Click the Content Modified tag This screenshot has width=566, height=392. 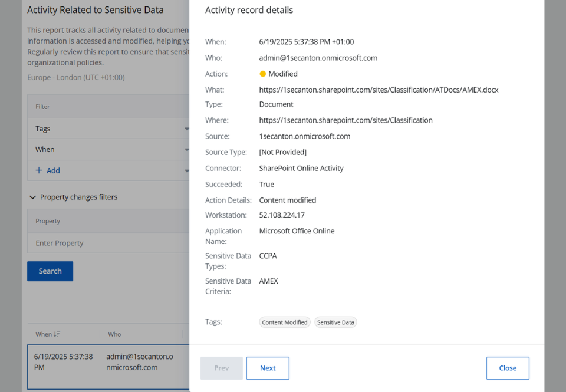(285, 322)
